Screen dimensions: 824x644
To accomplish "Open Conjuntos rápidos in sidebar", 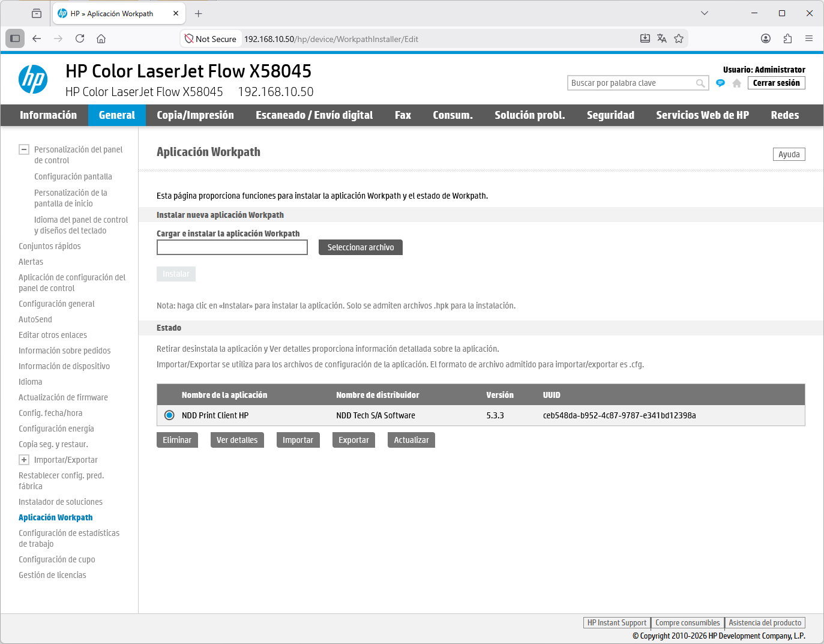I will click(50, 246).
